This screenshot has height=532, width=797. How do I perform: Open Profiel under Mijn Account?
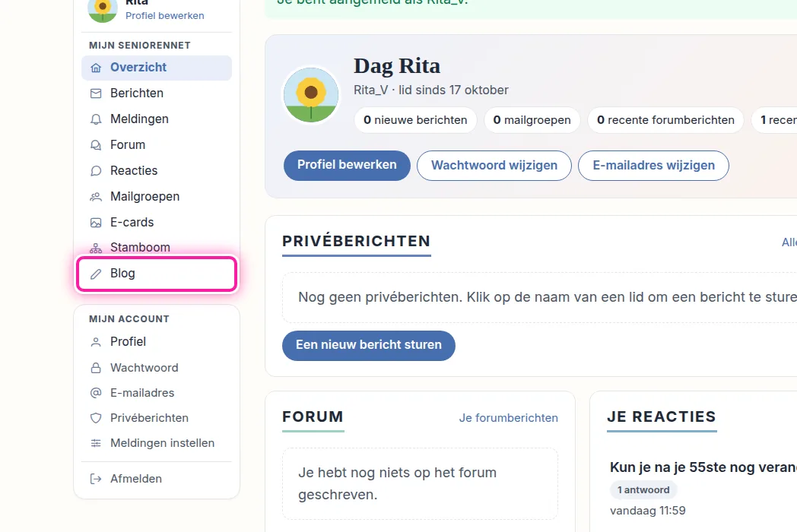click(x=157, y=342)
